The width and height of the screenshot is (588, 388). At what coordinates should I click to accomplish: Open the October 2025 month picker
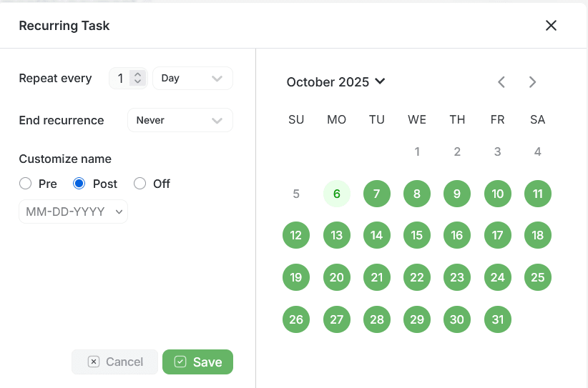click(335, 81)
